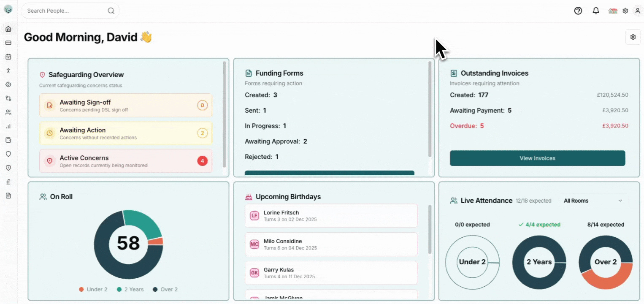
Task: Open the help question mark icon
Action: [x=578, y=11]
